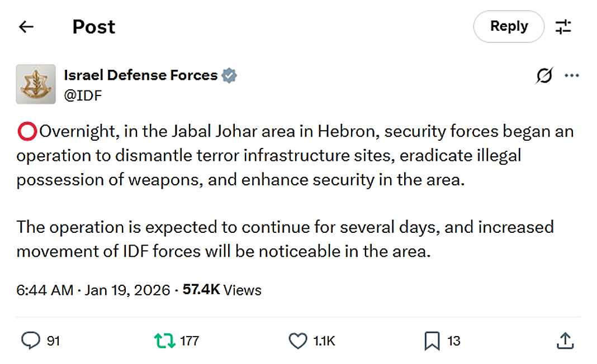This screenshot has height=364, width=597.
Task: Bookmark this post
Action: click(x=432, y=341)
